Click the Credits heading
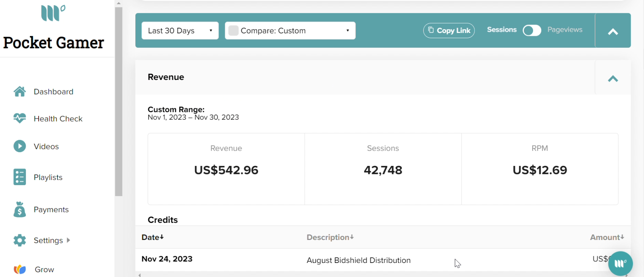 [x=162, y=220]
